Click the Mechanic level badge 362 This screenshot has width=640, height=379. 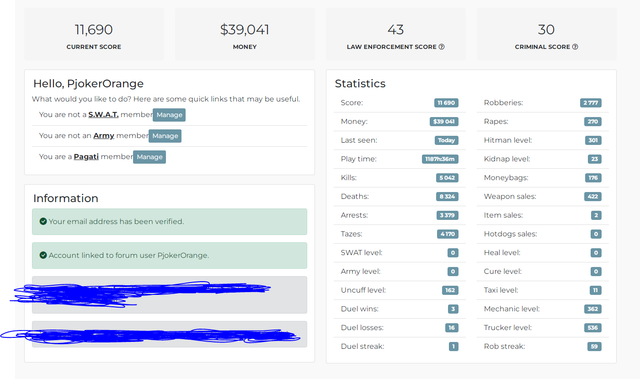click(x=593, y=309)
